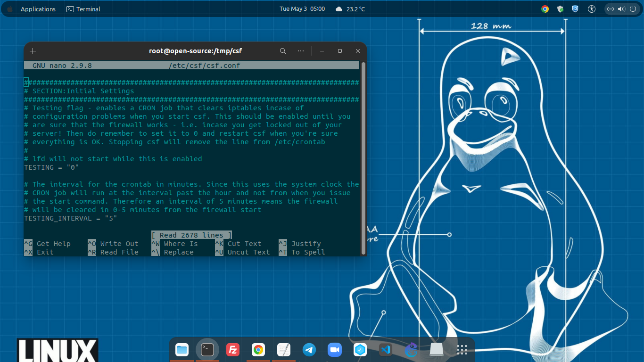Click the ^O Write Out shortcut
The height and width of the screenshot is (362, 644).
tap(113, 244)
